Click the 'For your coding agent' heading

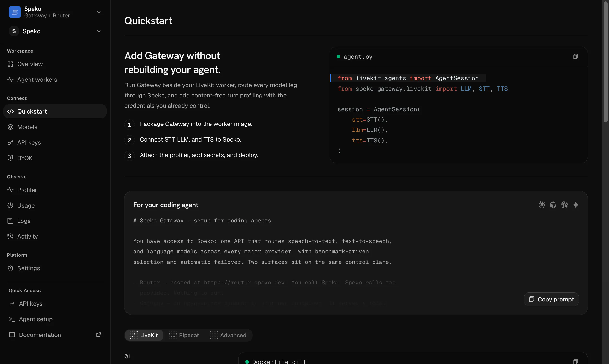tap(165, 205)
